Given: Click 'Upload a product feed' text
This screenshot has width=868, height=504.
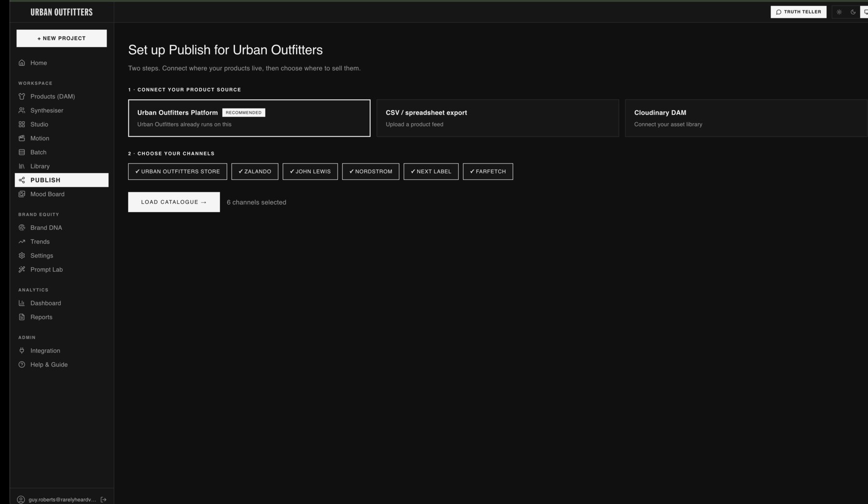Looking at the screenshot, I should click(415, 124).
